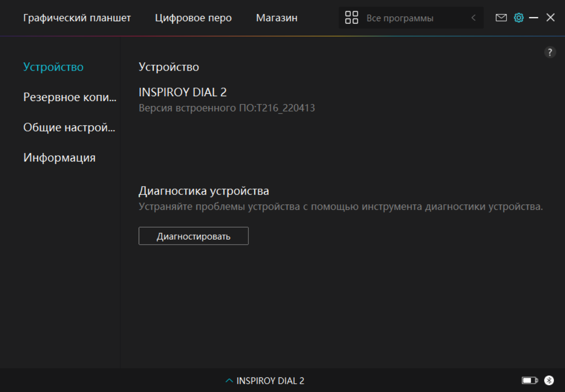Click the four-squares programs grid icon
This screenshot has height=392, width=565.
point(351,18)
